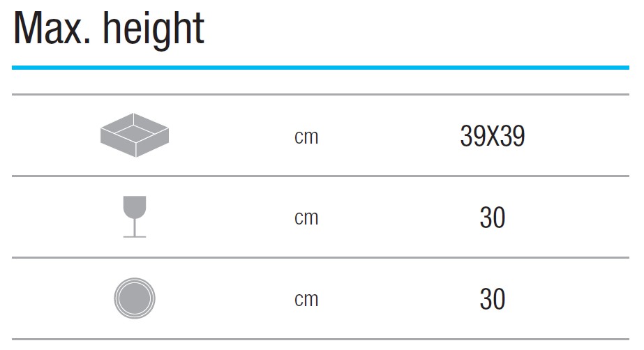Click the bottom gray table border line
This screenshot has height=350, width=644.
(x=321, y=340)
